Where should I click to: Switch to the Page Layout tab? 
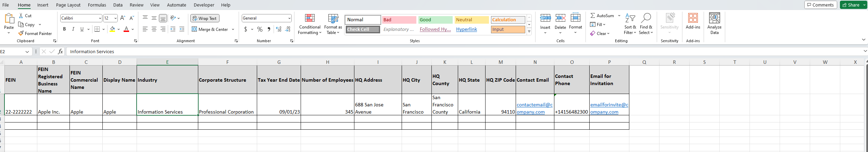pos(68,5)
